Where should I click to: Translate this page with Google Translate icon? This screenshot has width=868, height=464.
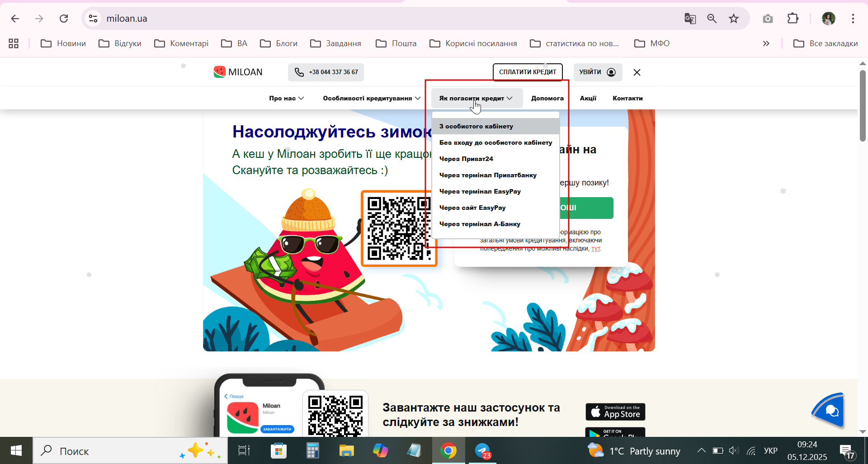(x=690, y=19)
